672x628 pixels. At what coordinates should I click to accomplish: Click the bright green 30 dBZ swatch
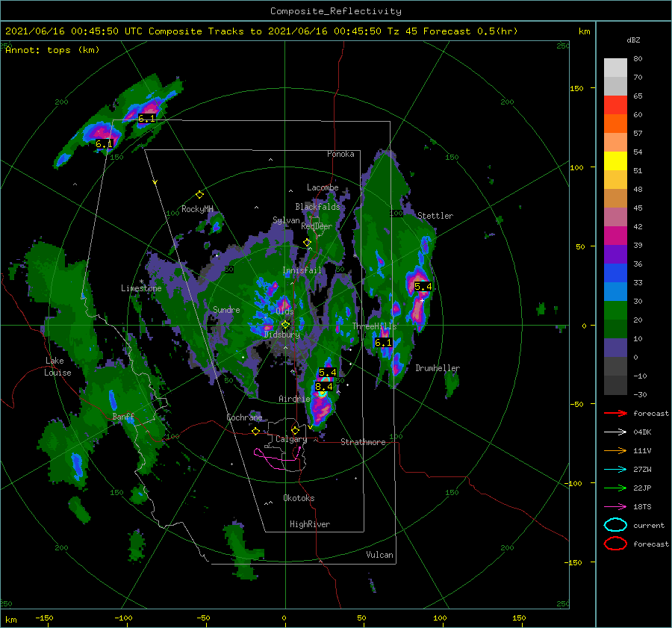point(615,310)
